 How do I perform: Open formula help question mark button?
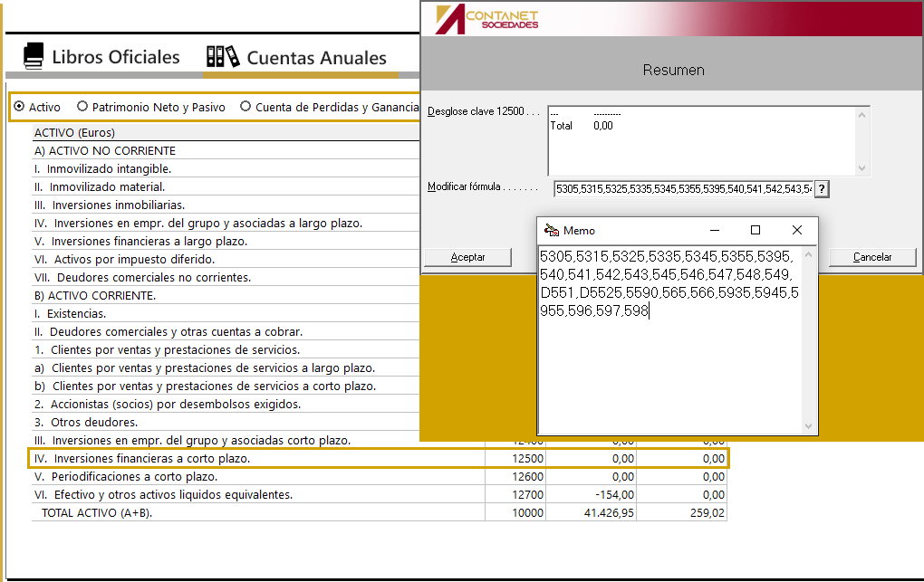pos(822,189)
